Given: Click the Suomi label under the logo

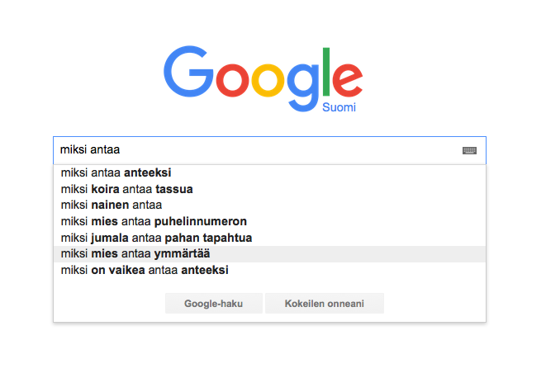Looking at the screenshot, I should tap(339, 107).
